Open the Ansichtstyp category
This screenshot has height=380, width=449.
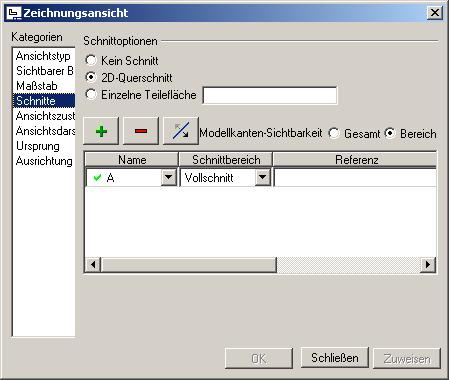click(43, 56)
